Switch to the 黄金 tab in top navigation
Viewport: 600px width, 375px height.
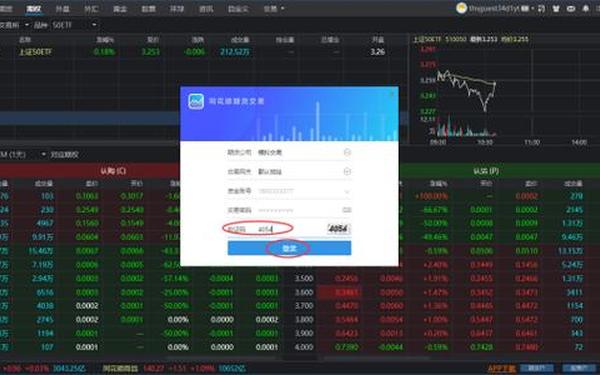coord(120,8)
